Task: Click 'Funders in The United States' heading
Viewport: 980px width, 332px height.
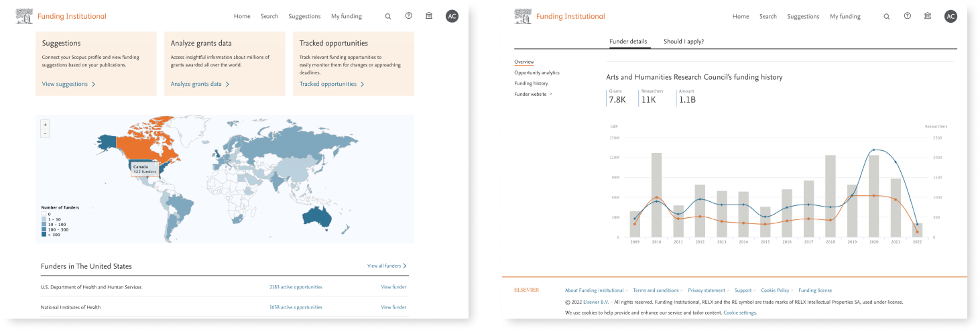Action: click(86, 266)
